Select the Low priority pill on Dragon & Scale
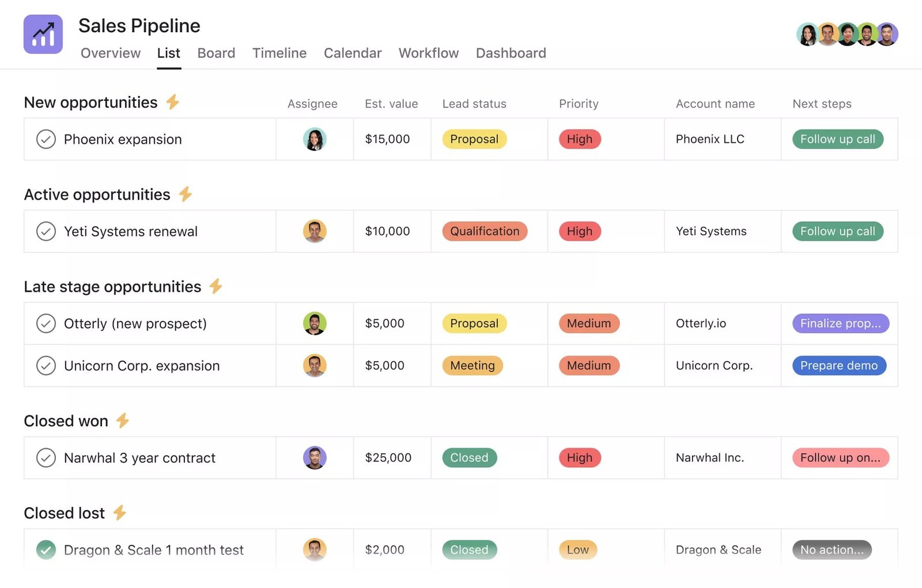The image size is (922, 588). tap(577, 549)
